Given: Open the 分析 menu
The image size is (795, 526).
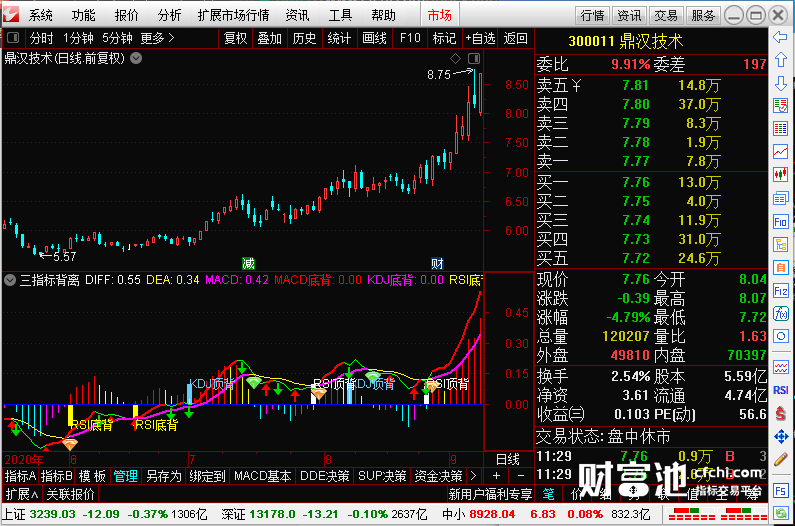Looking at the screenshot, I should pyautogui.click(x=169, y=15).
